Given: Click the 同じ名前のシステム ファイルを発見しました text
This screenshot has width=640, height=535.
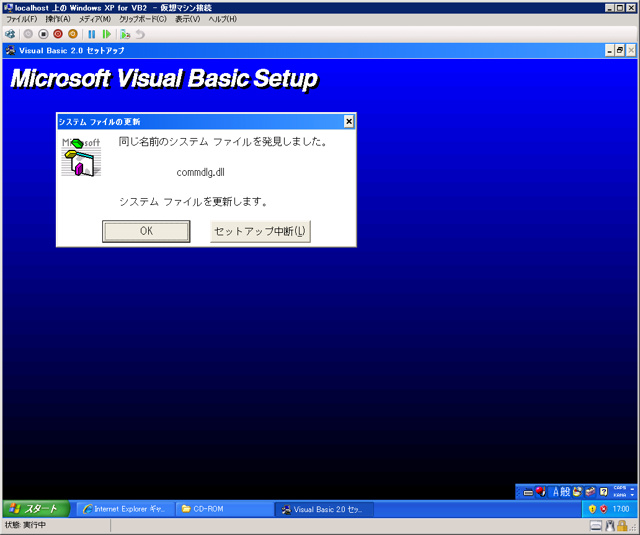Looking at the screenshot, I should [x=222, y=142].
